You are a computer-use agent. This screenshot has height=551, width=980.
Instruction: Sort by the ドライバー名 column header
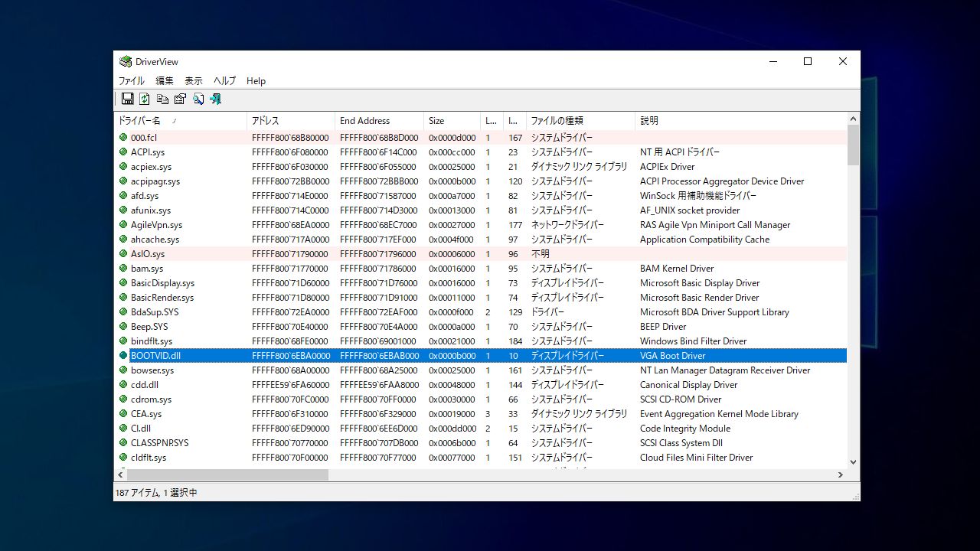pyautogui.click(x=139, y=121)
